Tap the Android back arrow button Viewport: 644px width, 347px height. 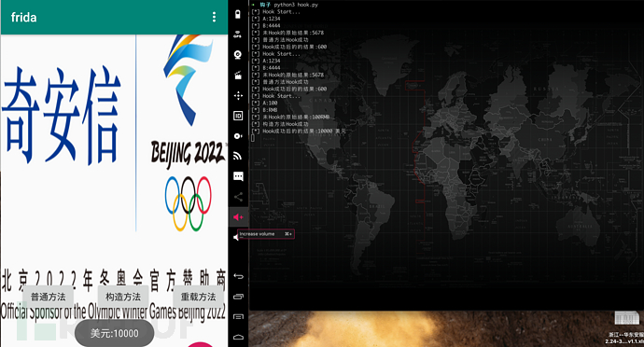238,276
